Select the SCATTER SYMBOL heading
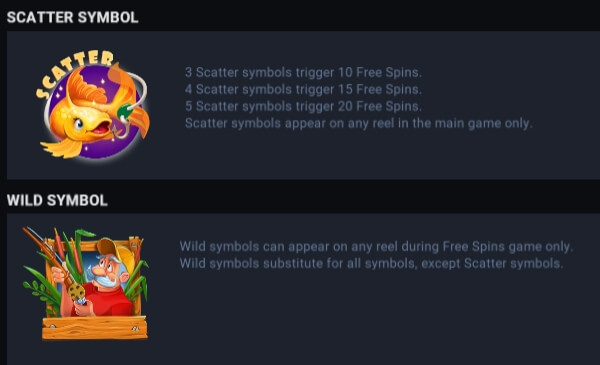Screen dimensions: 600x365 click(x=72, y=17)
